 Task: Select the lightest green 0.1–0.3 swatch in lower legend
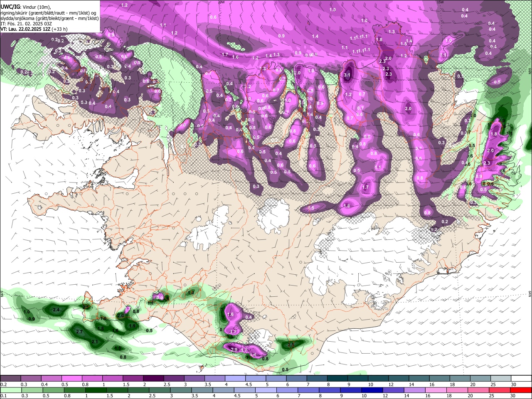coord(11,390)
